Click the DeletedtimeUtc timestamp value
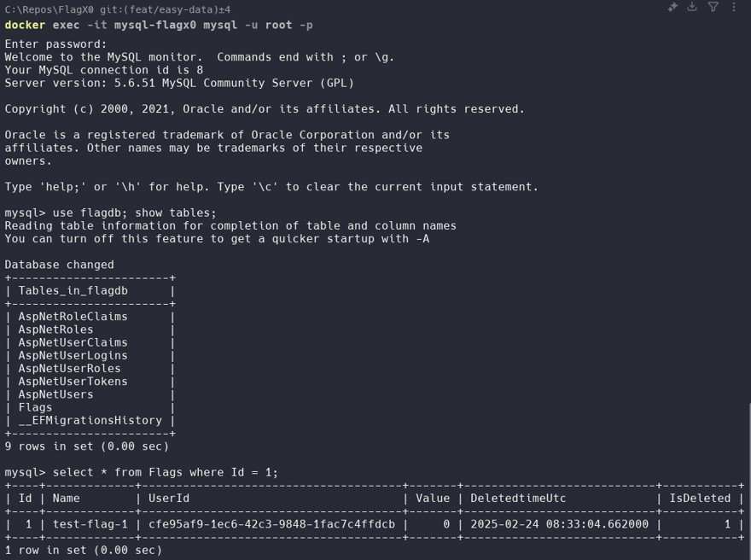Screen dimensions: 751x560 tap(560, 524)
